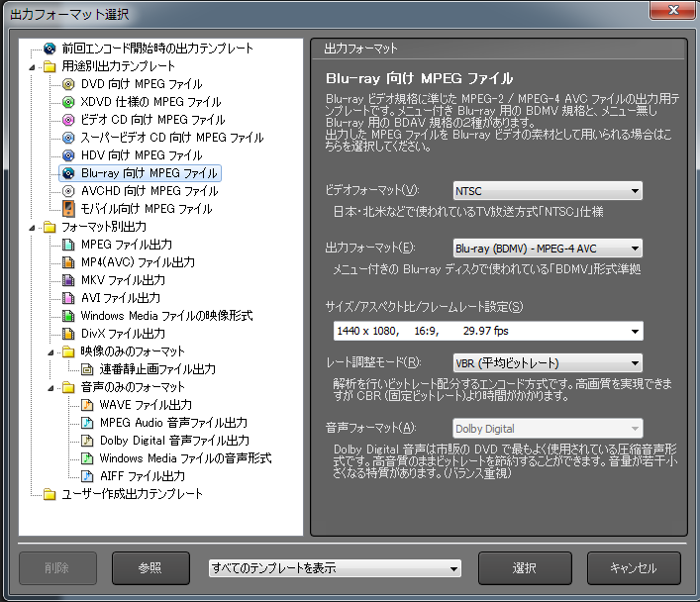Viewport: 700px width, 602px height.
Task: Select AVI ファイル出力 label
Action: click(x=121, y=298)
